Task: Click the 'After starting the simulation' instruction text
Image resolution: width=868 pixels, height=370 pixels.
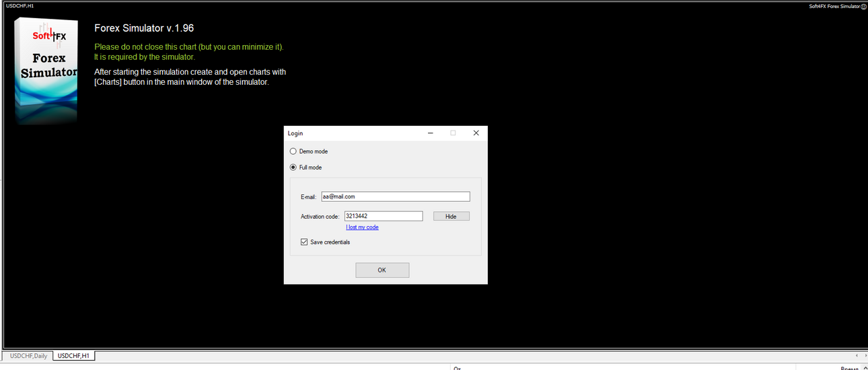Action: point(190,77)
